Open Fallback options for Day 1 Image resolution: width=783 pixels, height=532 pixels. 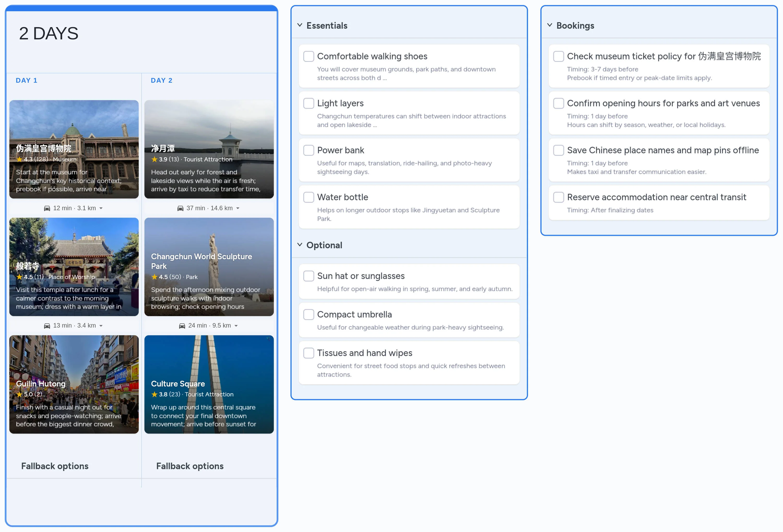point(55,466)
